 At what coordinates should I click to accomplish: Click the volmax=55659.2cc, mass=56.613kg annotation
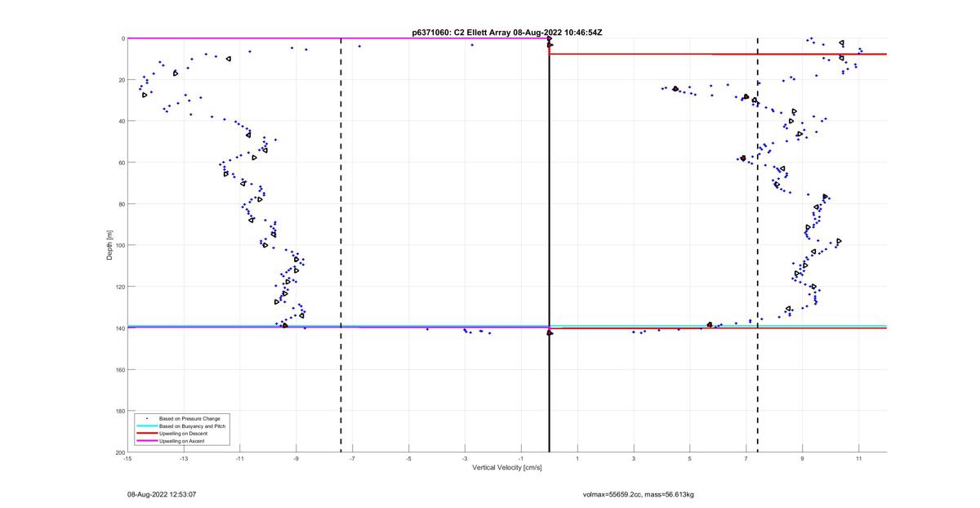point(639,495)
